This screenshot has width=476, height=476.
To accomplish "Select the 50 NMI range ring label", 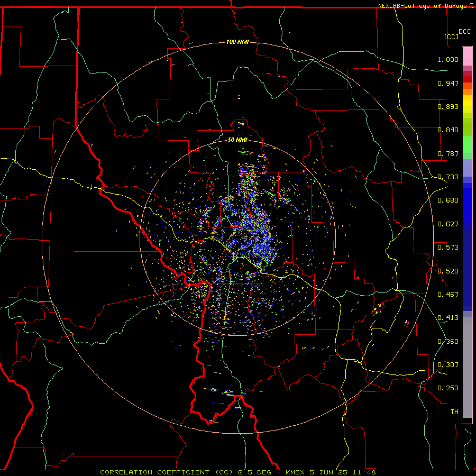I will point(237,140).
